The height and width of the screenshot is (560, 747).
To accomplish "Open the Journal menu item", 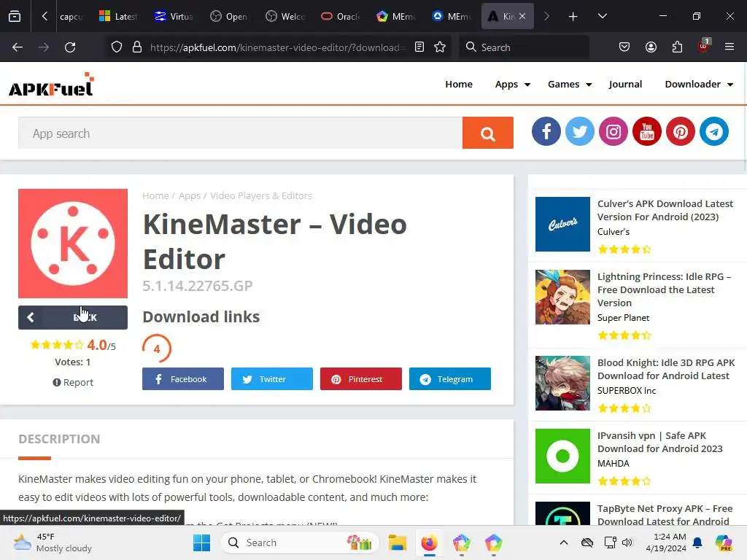I will pos(625,85).
